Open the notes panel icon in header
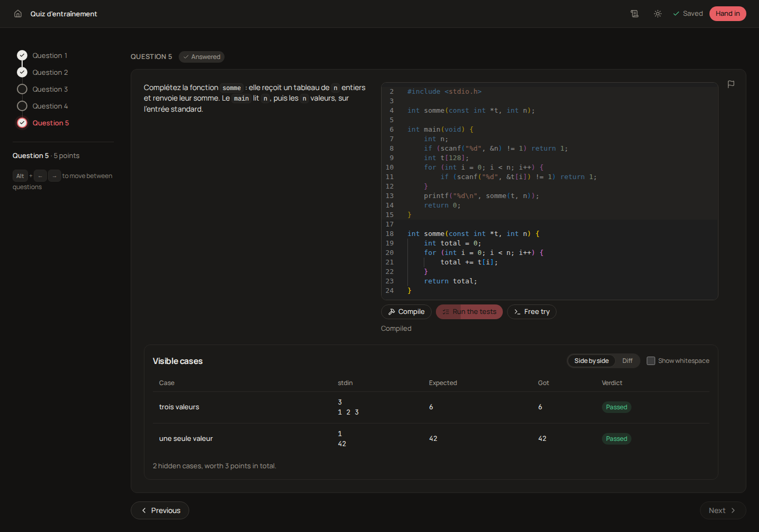This screenshot has height=532, width=759. click(x=635, y=14)
